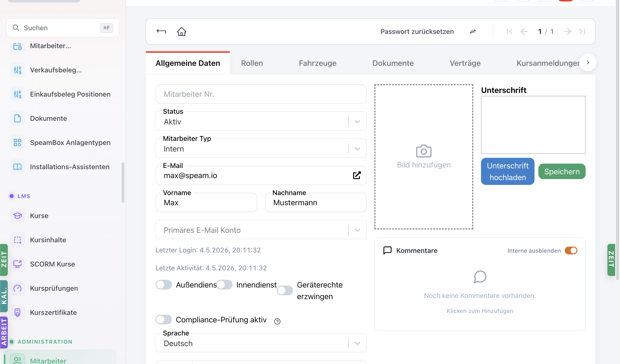
Task: Switch to the Rollen tab
Action: [252, 63]
